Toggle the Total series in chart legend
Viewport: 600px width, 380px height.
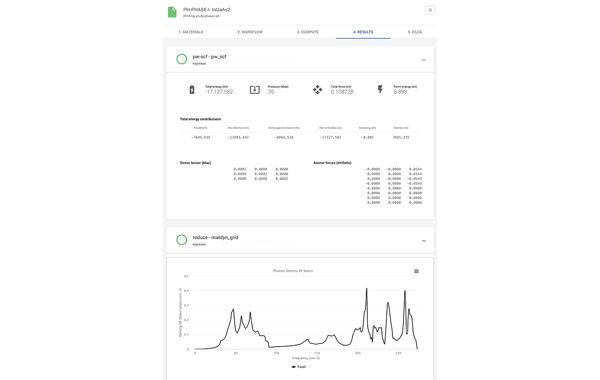(299, 367)
